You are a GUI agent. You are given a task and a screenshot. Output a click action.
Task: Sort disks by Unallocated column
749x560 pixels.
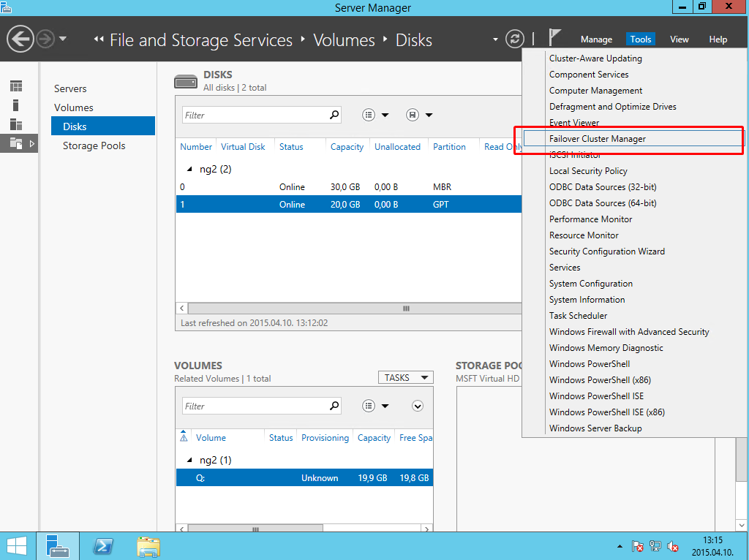coord(397,147)
